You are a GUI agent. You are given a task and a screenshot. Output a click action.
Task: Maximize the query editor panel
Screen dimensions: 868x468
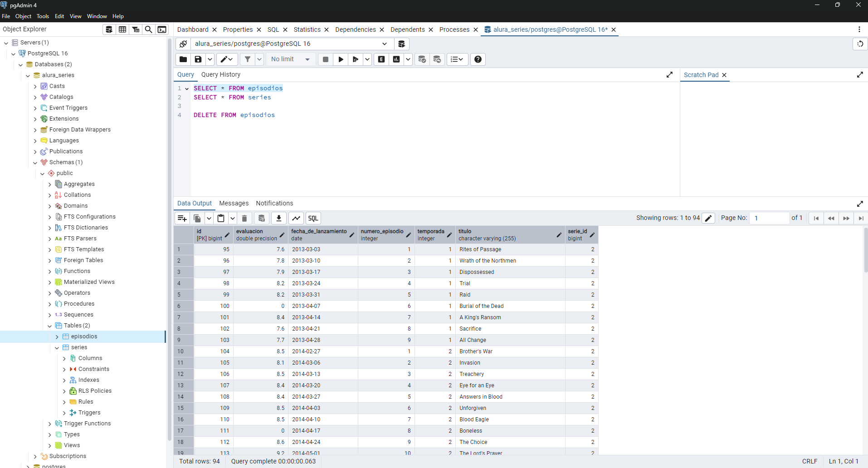coord(669,75)
